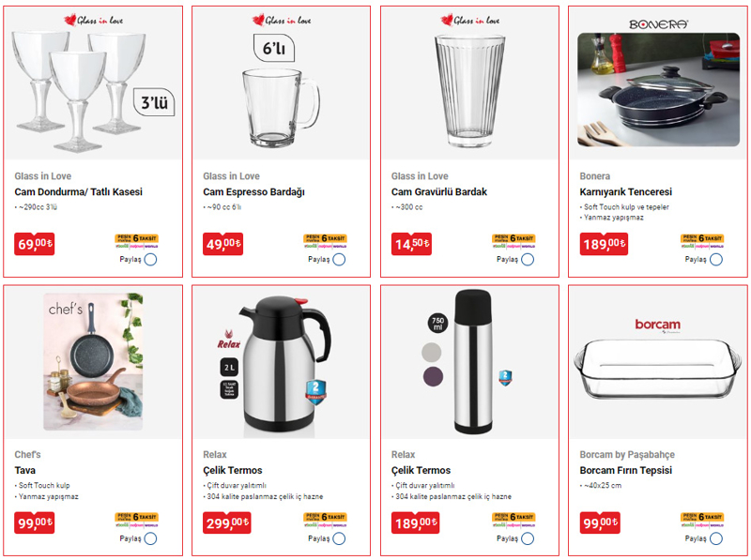The height and width of the screenshot is (560, 751).
Task: Click the 2 L capacity badge on thermos jug
Action: tap(229, 367)
